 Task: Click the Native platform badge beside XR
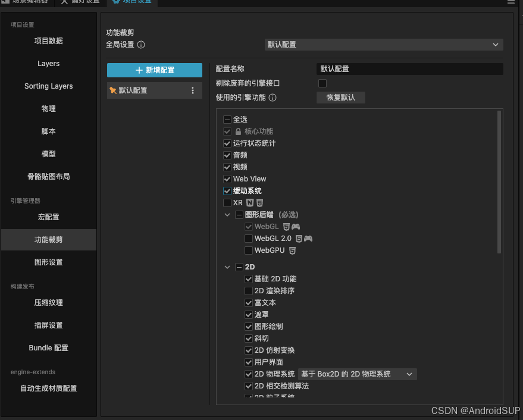coord(250,203)
